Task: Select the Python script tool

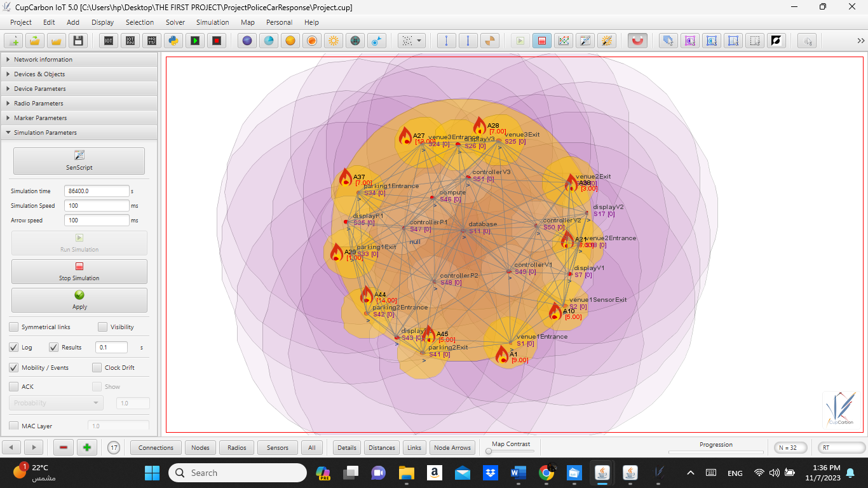Action: tap(173, 40)
